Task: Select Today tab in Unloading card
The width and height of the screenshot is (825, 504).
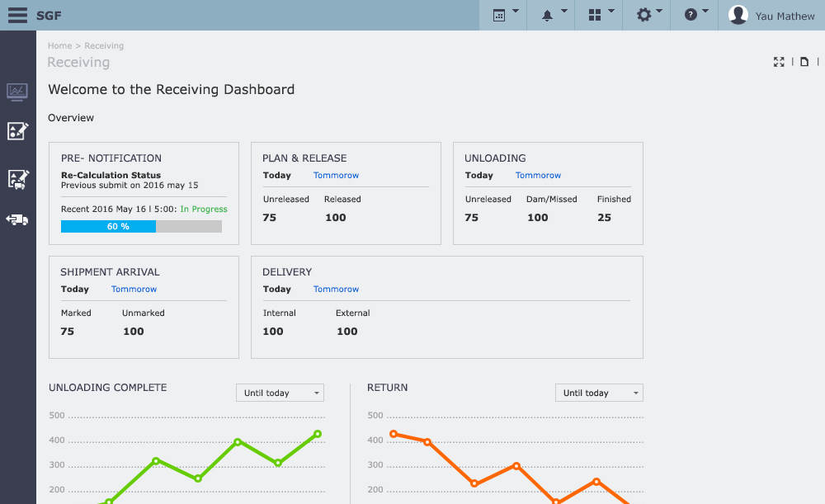Action: click(x=478, y=175)
